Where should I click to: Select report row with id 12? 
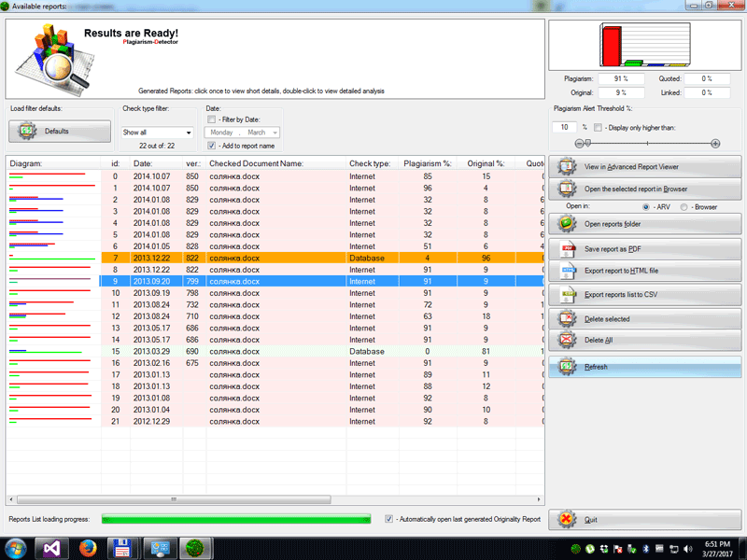(275, 316)
